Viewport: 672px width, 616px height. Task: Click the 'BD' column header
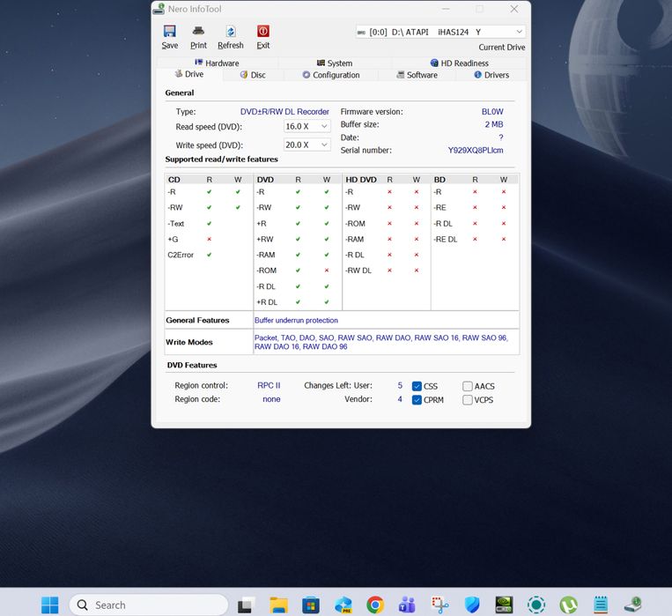click(x=439, y=180)
